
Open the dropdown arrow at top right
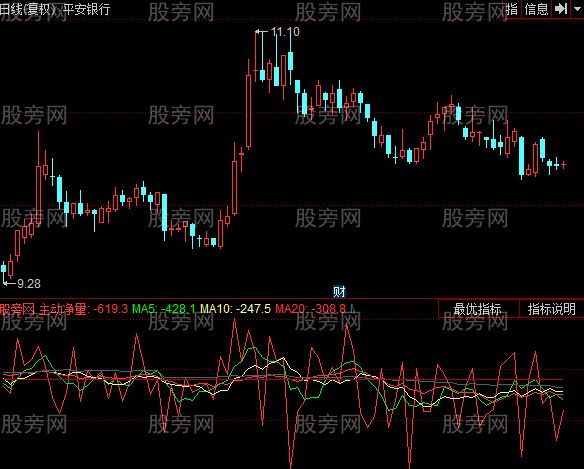(577, 9)
